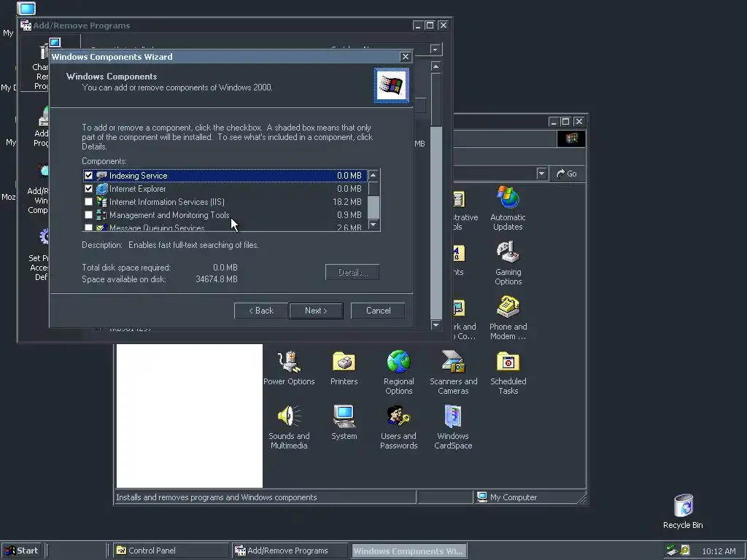Screen dimensions: 747x560
Task: Switch to Control Panel taskbar button
Action: tap(170, 551)
